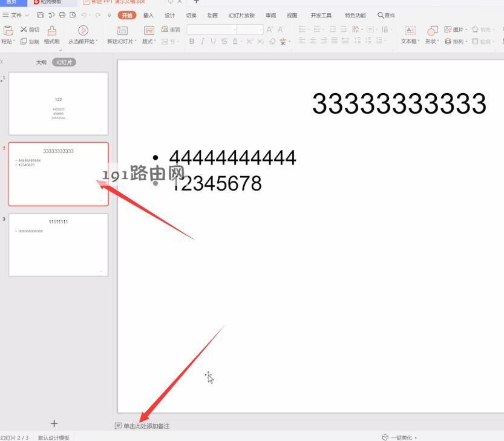Switch to the Transitions (切换) tab

191,15
